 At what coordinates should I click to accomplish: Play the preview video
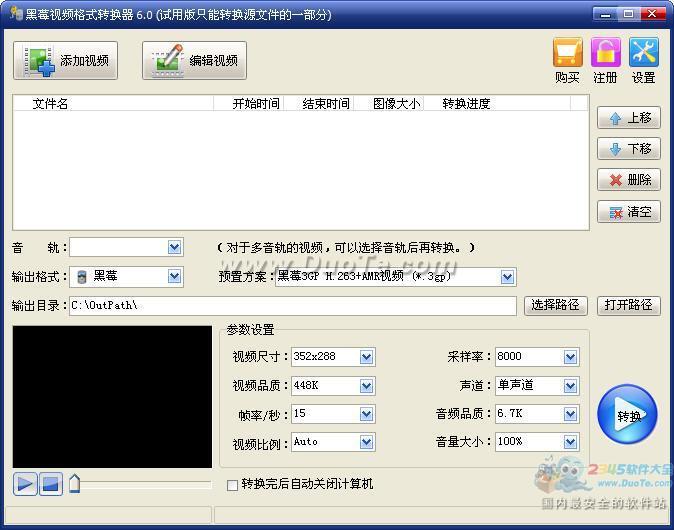(x=25, y=484)
